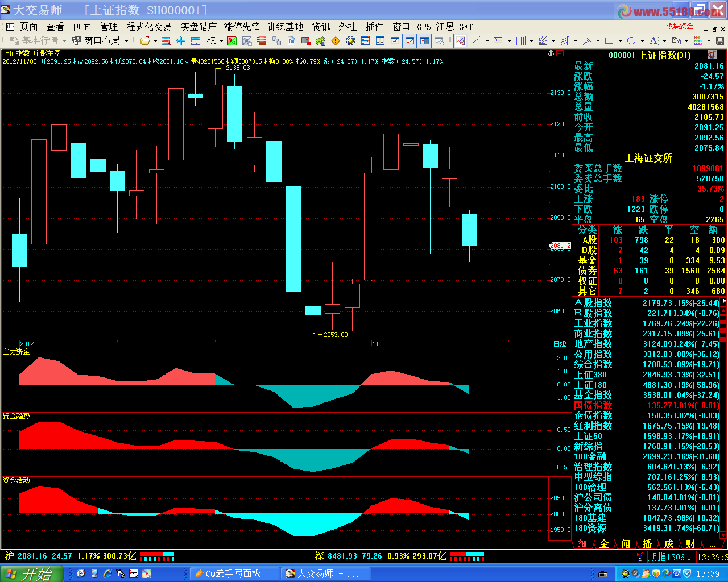Toggle the table grid view button
Viewport: 728px width, 582px height.
(x=380, y=41)
